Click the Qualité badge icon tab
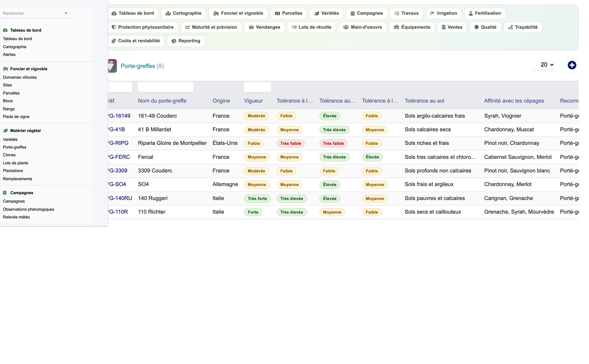Viewport: 589px width, 364px height. pos(476,27)
